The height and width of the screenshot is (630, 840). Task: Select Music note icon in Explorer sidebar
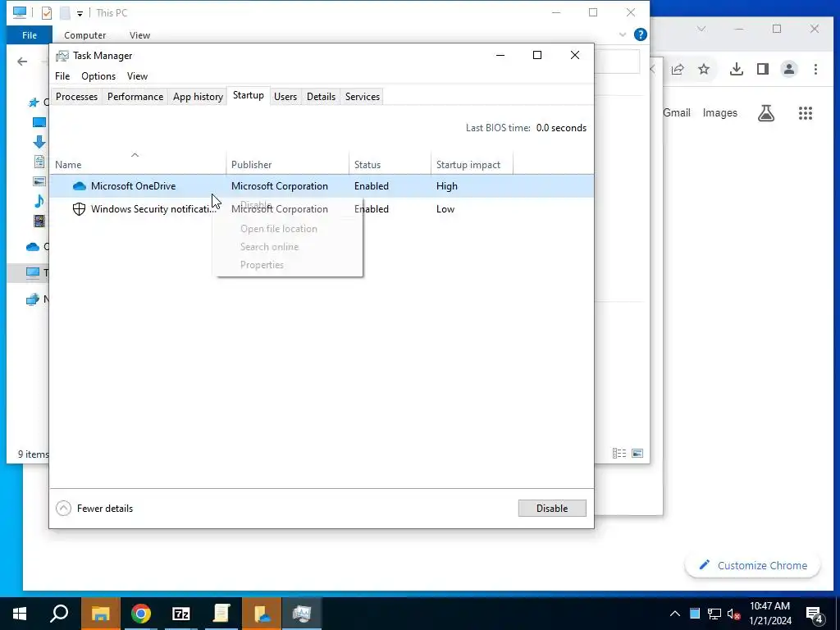click(39, 202)
